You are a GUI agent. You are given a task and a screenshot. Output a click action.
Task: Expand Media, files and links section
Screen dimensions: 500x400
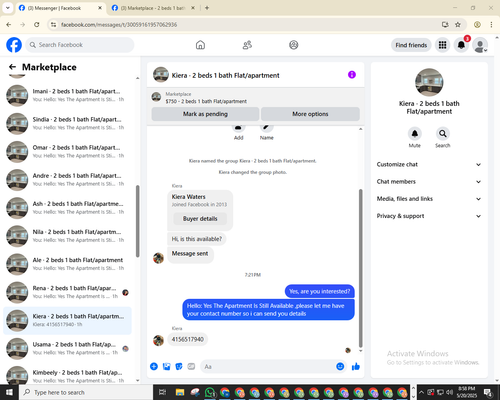click(429, 199)
